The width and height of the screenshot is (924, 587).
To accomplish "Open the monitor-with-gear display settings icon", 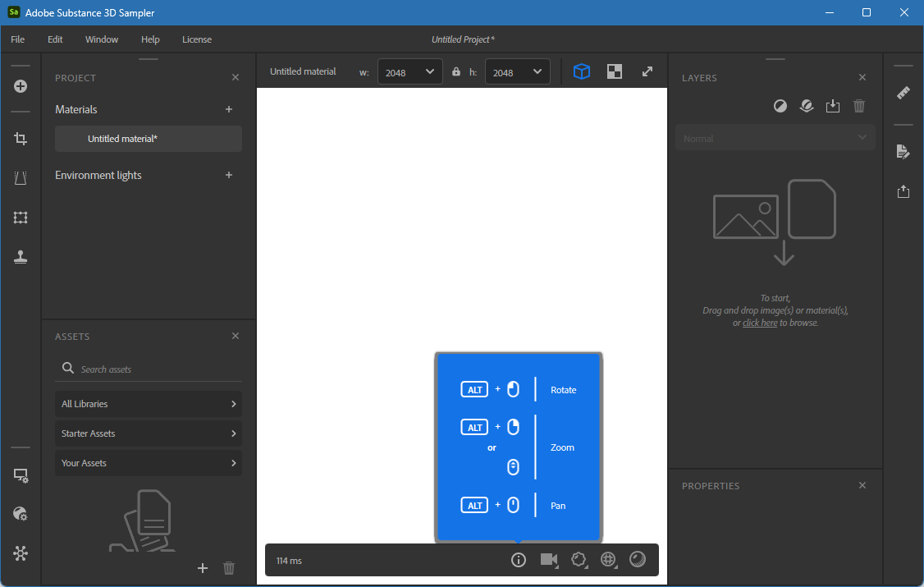I will (21, 475).
